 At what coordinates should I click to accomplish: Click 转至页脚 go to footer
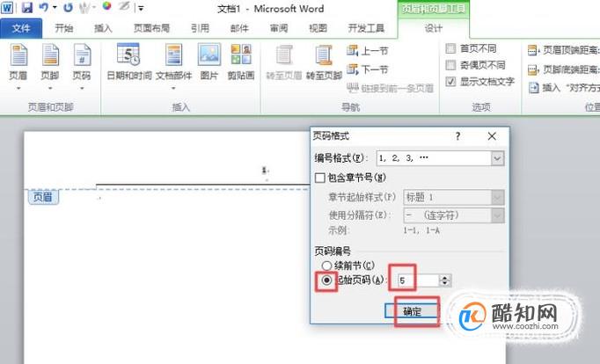click(324, 62)
